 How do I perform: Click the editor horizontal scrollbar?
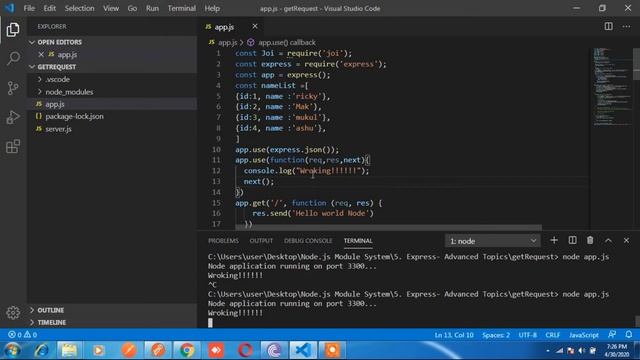coord(388,227)
